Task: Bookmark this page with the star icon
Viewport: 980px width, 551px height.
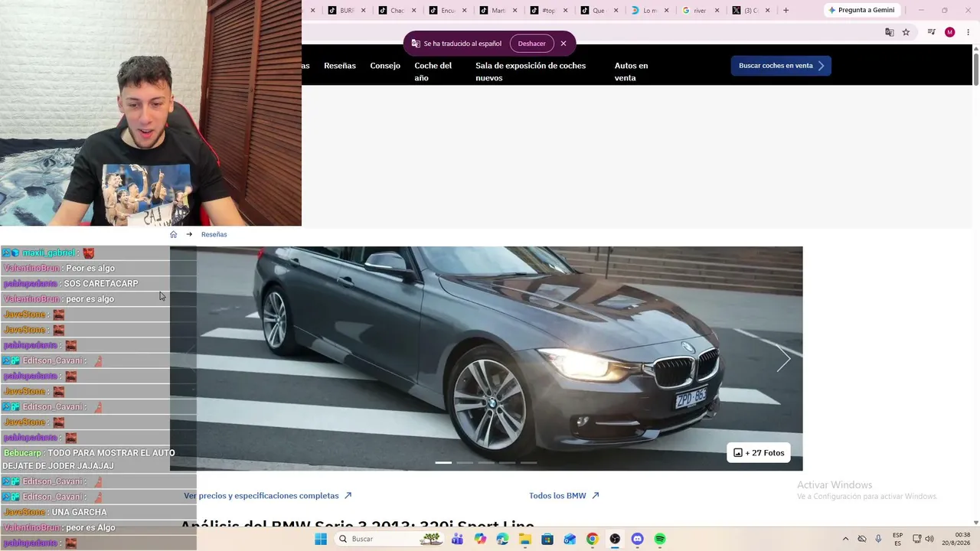Action: click(x=906, y=32)
